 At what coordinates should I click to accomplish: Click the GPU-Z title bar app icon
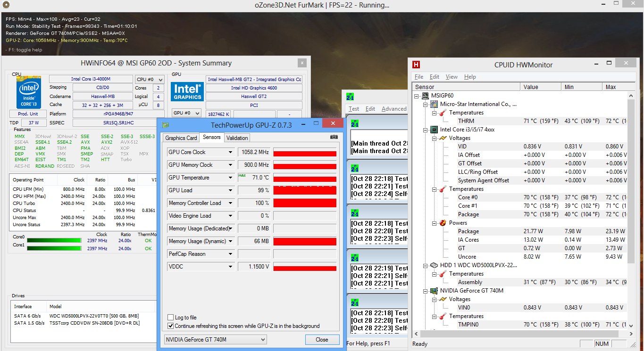[x=165, y=124]
